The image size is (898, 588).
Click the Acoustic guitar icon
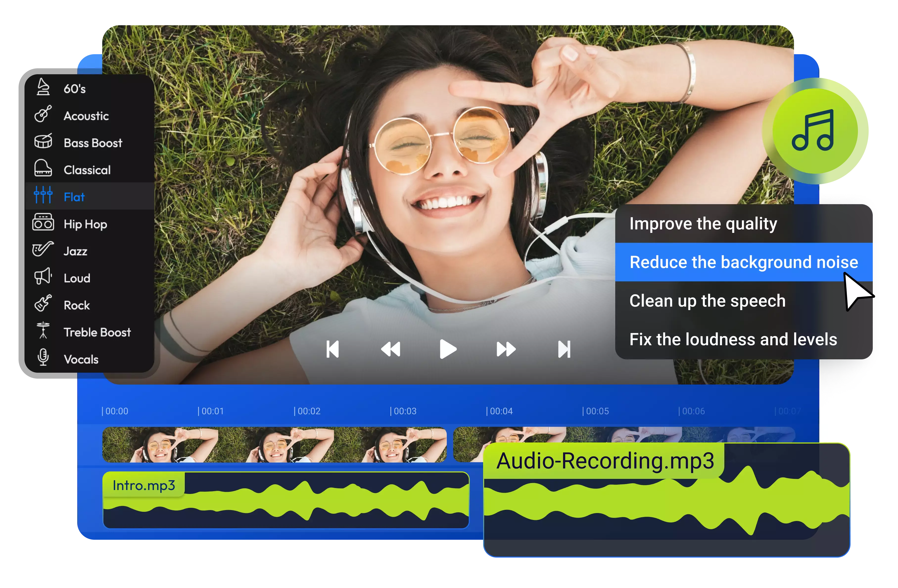43,115
